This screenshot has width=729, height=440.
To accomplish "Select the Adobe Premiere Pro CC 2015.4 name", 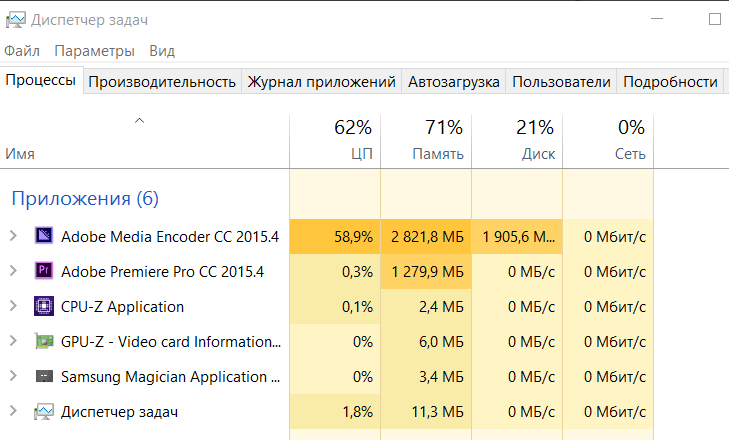I will tap(162, 272).
